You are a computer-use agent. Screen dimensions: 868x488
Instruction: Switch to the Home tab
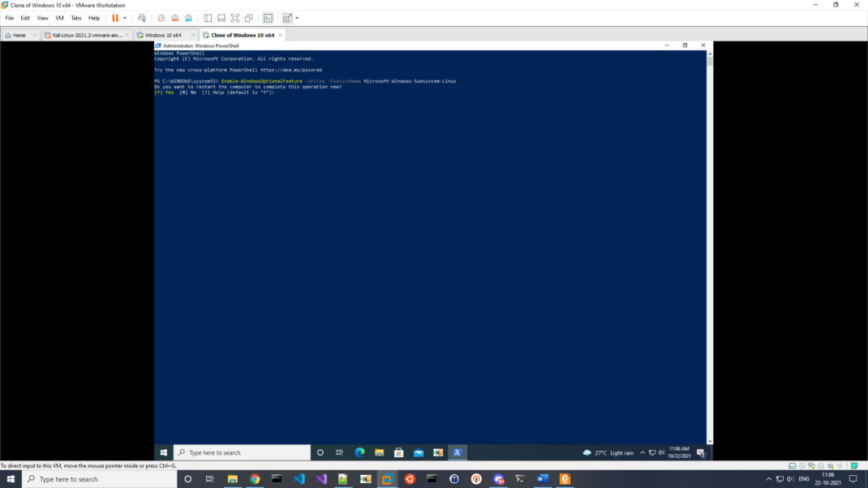pyautogui.click(x=19, y=35)
